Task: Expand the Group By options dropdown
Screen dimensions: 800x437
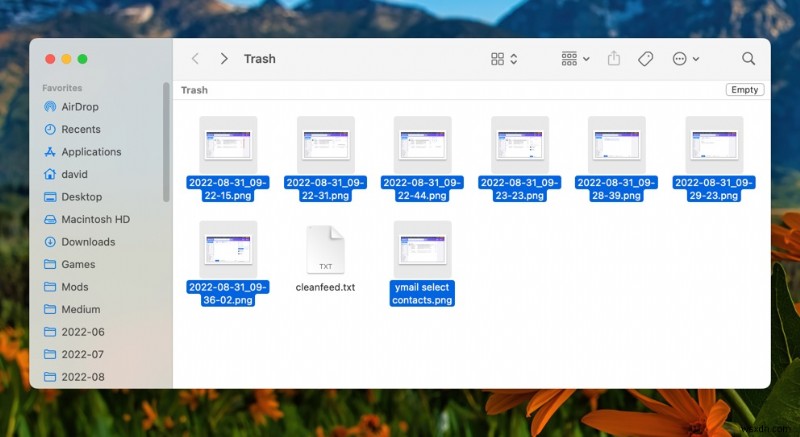Action: point(576,59)
